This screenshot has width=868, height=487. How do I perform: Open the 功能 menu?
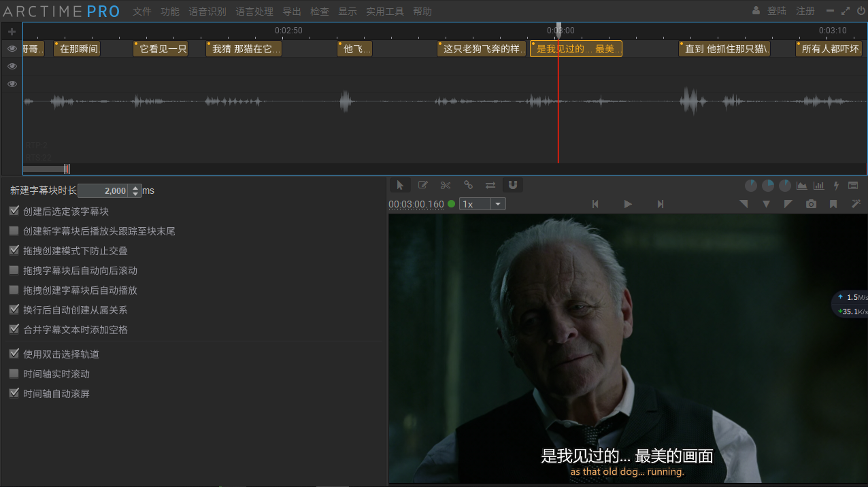(170, 12)
